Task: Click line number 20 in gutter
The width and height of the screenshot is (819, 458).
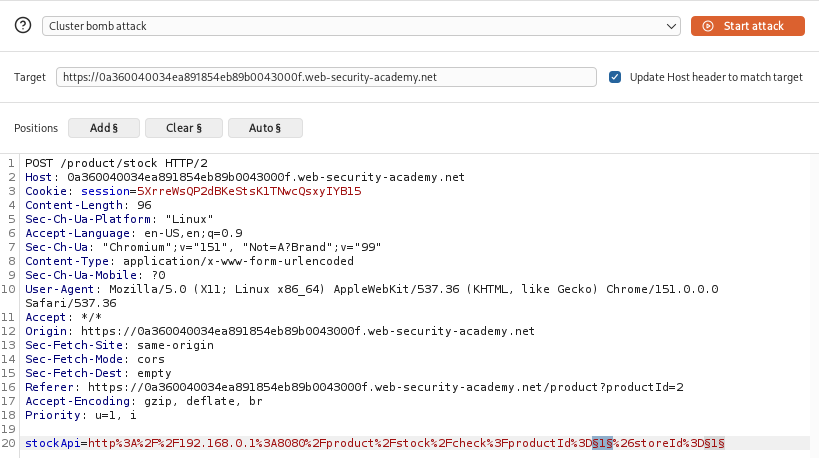Action: (x=8, y=443)
